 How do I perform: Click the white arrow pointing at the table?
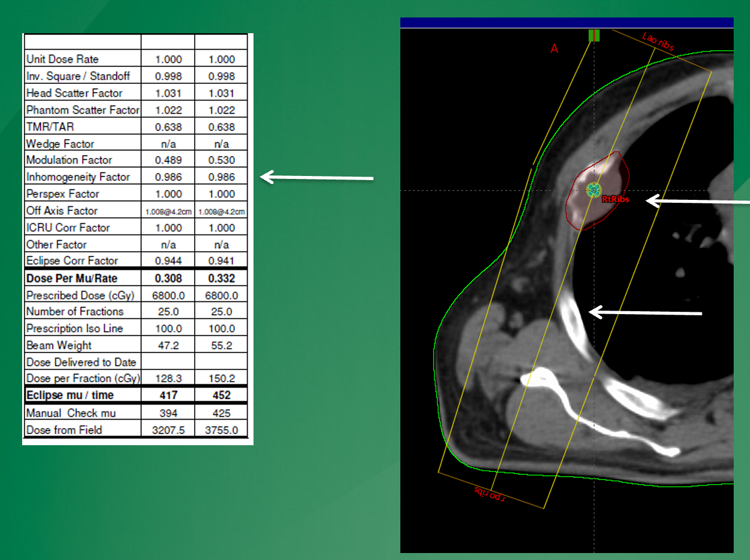[316, 177]
